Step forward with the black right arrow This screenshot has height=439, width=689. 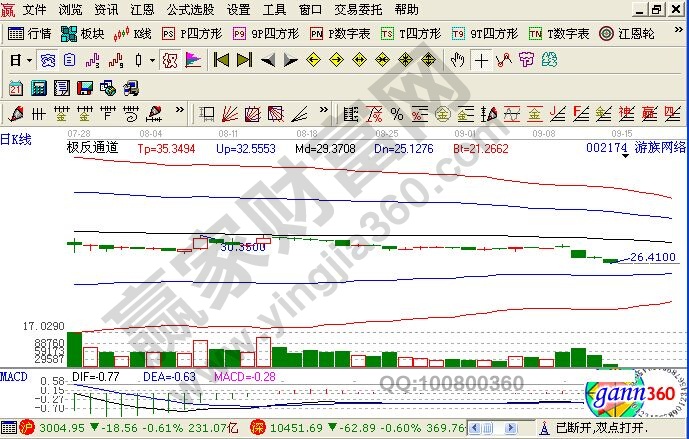(290, 60)
